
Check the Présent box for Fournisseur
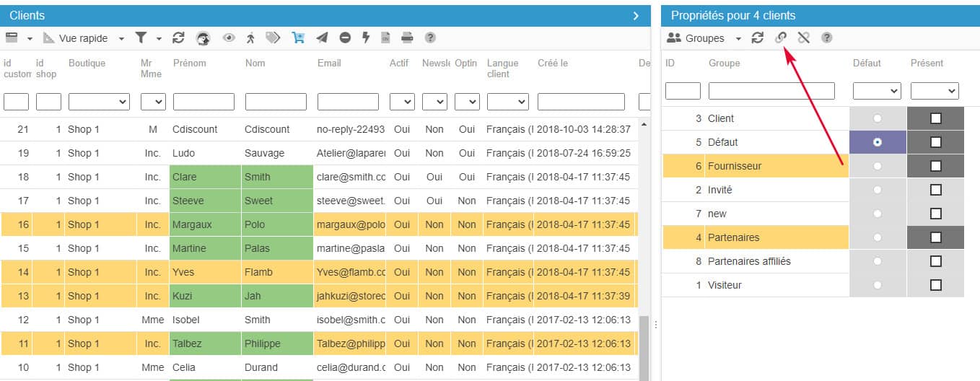click(935, 166)
